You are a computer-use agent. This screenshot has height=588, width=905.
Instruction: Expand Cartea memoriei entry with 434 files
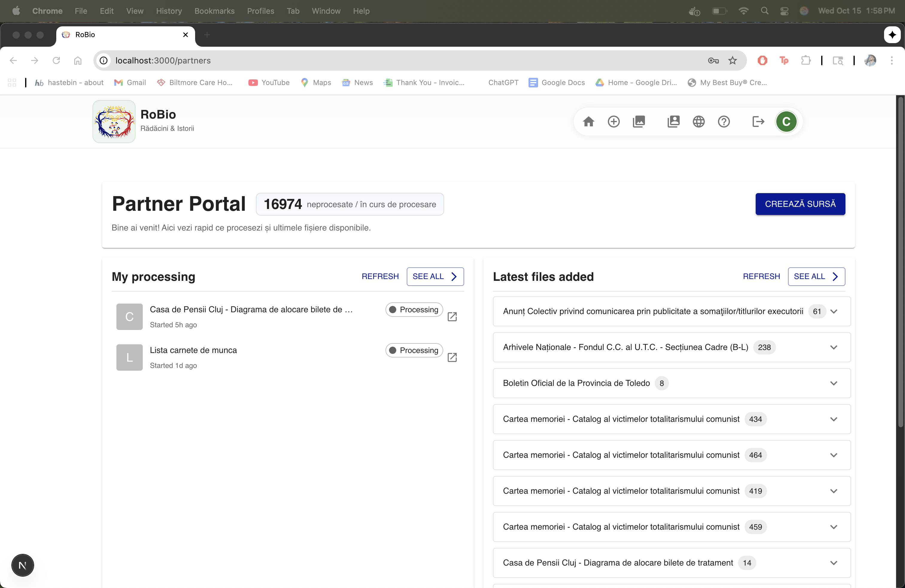point(833,419)
